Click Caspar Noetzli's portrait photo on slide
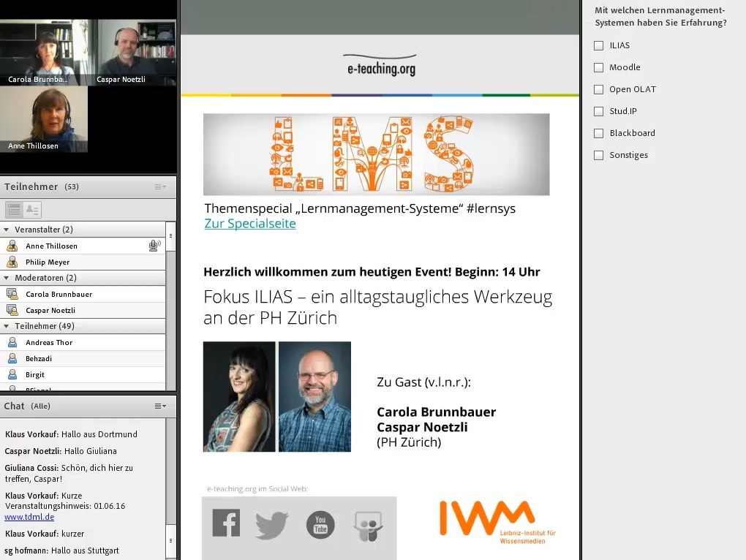Image resolution: width=746 pixels, height=560 pixels. coord(315,396)
